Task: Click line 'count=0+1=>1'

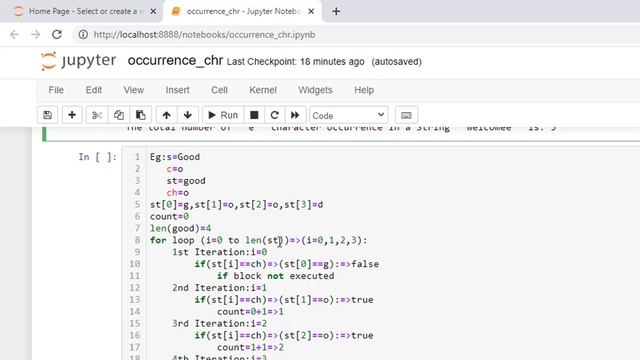Action: click(250, 311)
